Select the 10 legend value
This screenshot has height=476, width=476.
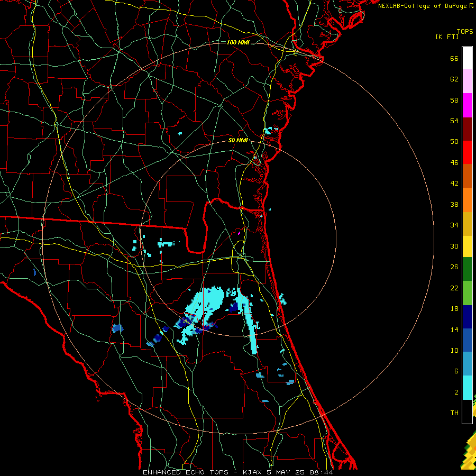[454, 350]
